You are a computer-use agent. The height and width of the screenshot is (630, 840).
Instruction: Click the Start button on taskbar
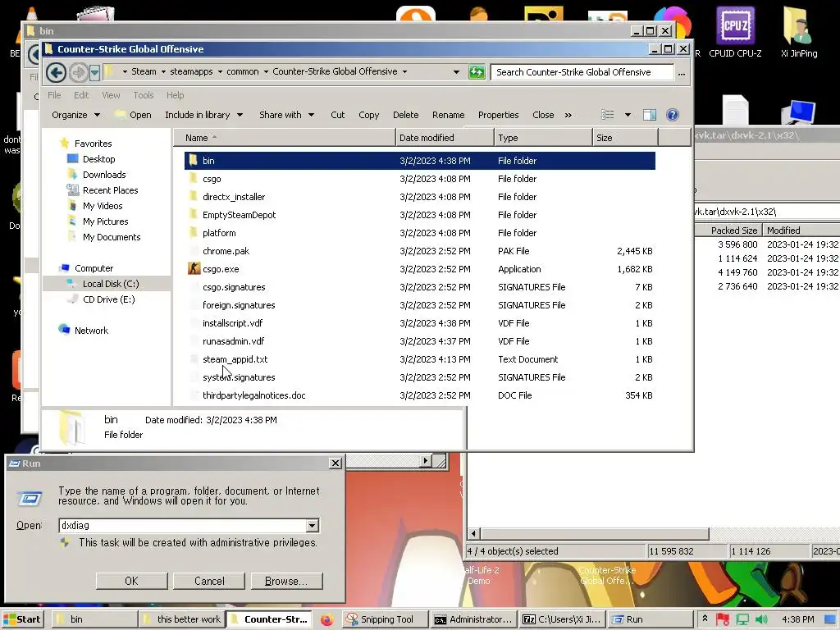(x=22, y=619)
